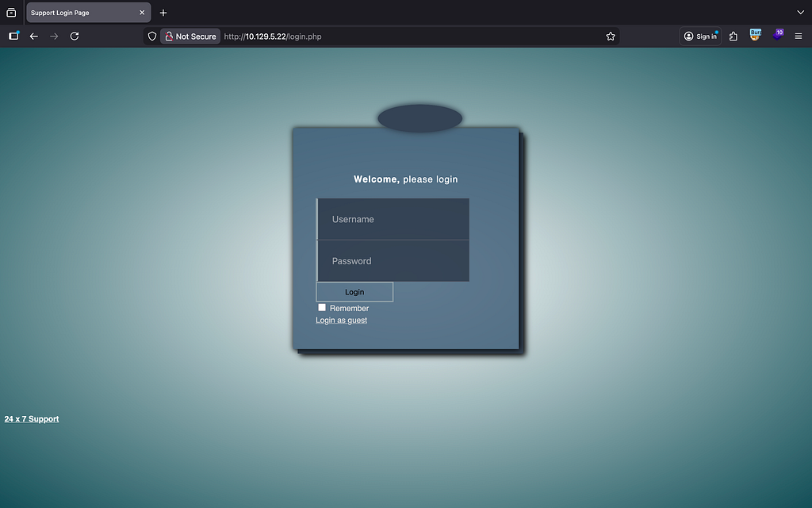This screenshot has height=508, width=812.
Task: Click the forward arrow button
Action: (x=54, y=37)
